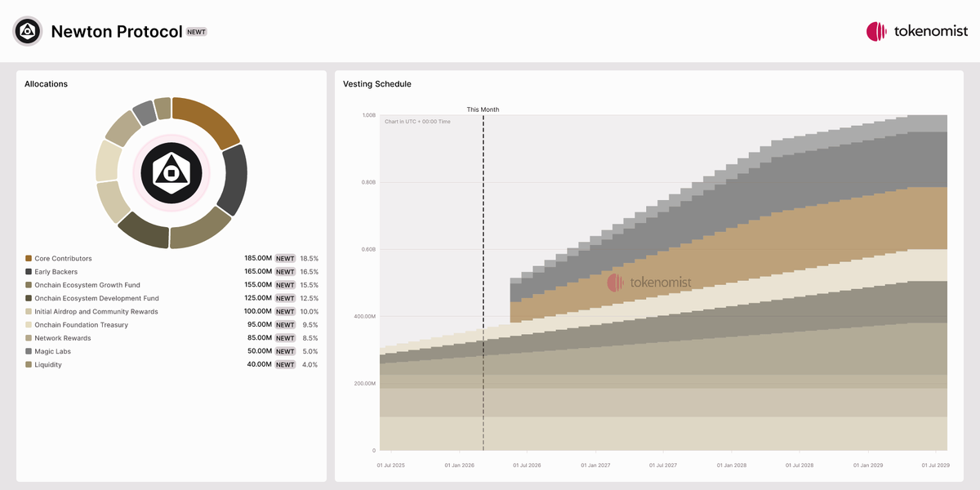Click the tokenomist logo in the header

tap(916, 31)
